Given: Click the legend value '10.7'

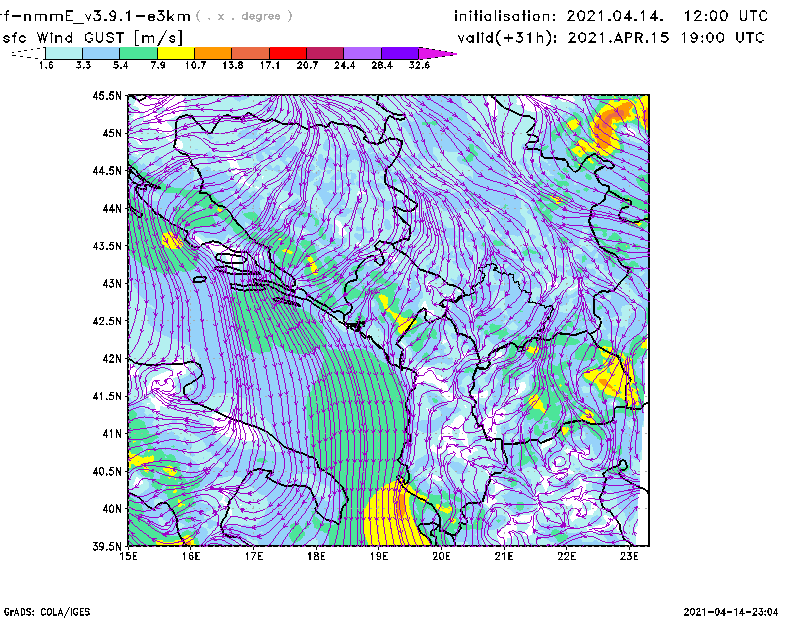Looking at the screenshot, I should click(195, 65).
